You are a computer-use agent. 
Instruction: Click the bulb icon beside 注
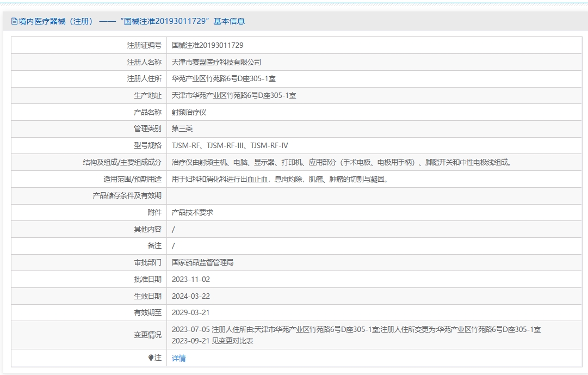click(151, 358)
